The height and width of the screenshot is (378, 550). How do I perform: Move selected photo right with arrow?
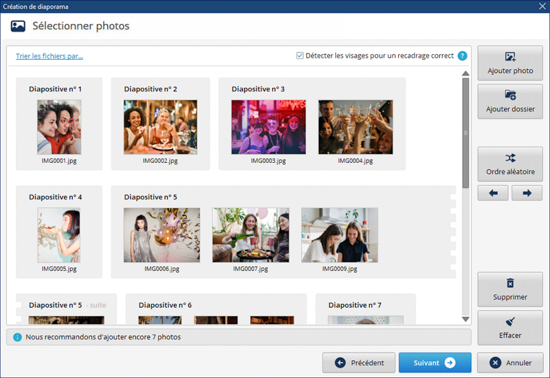(527, 193)
